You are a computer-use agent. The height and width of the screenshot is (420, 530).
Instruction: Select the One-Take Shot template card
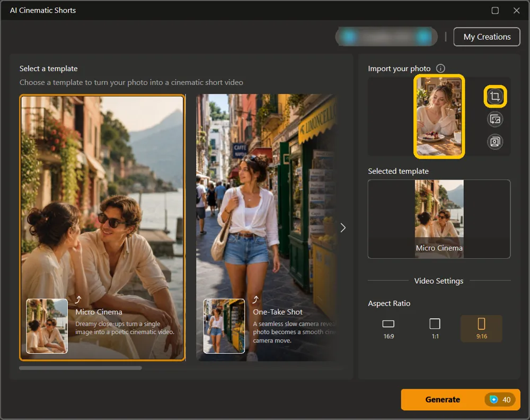pos(267,227)
